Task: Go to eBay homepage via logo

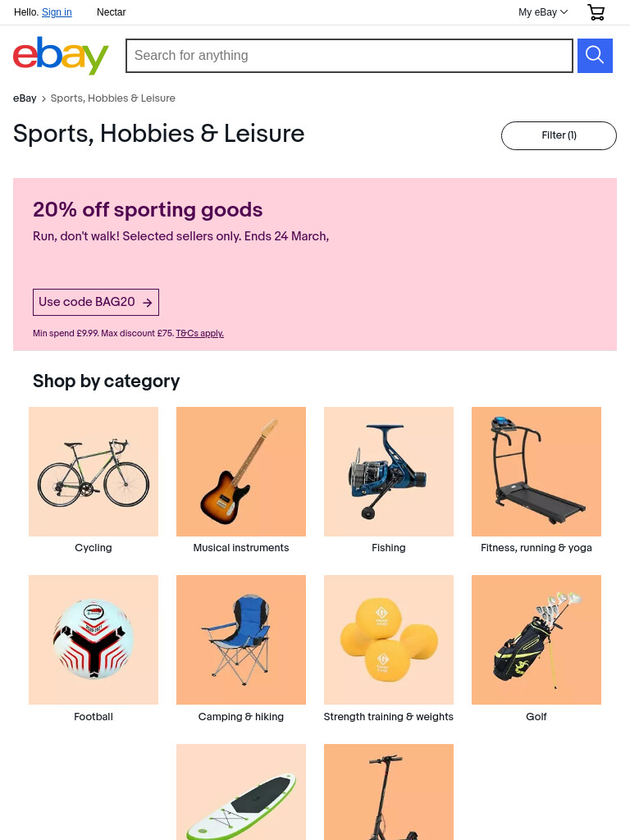Action: (61, 56)
